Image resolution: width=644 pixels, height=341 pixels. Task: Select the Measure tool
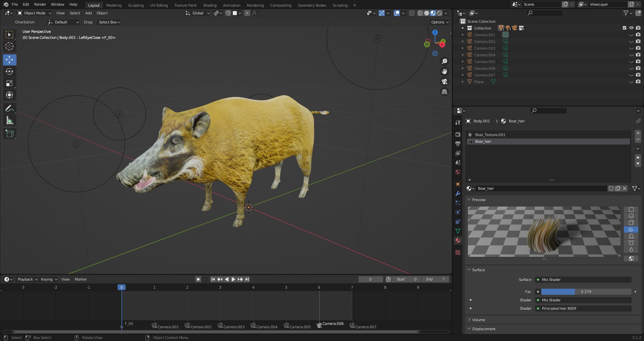coord(9,120)
